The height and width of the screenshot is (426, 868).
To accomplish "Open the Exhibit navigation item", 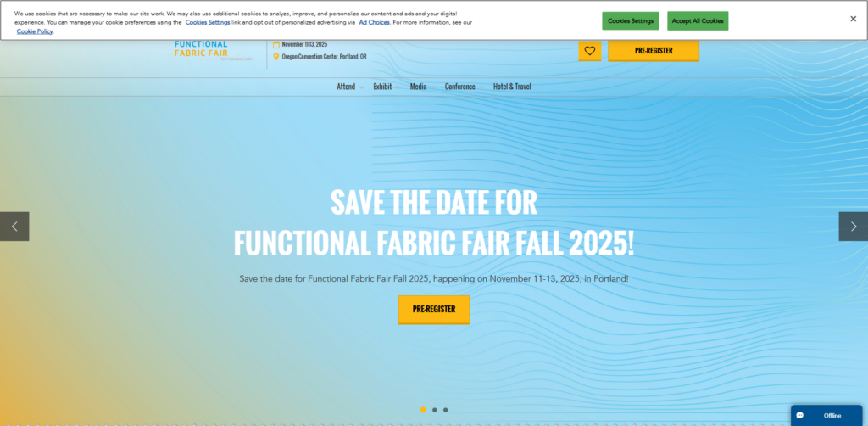I will pyautogui.click(x=382, y=87).
